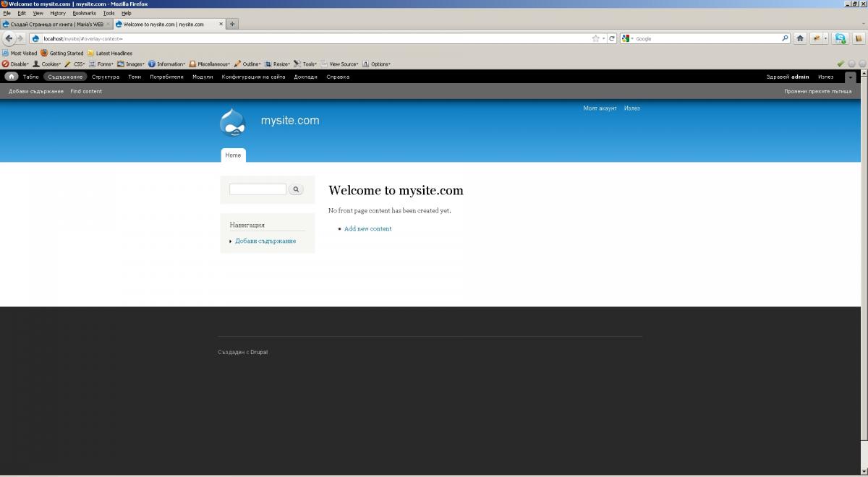Toggle the admin shortcuts drawer arrow

pos(851,77)
